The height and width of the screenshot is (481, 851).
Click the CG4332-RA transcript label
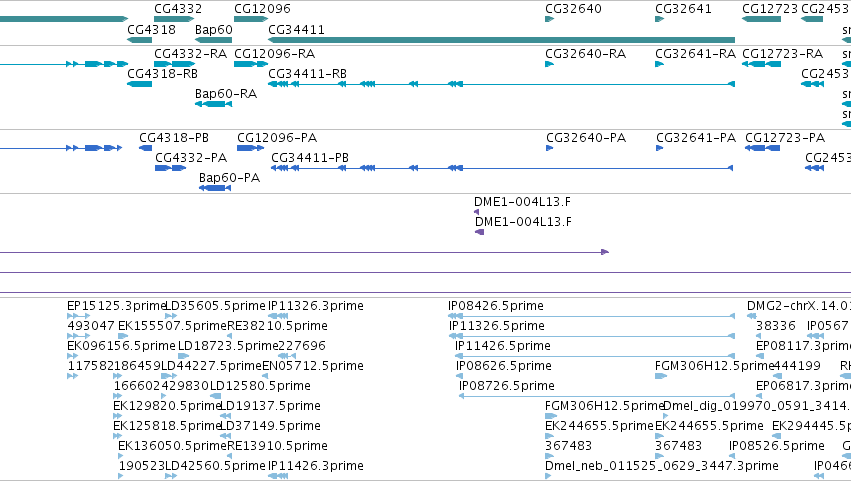[190, 54]
